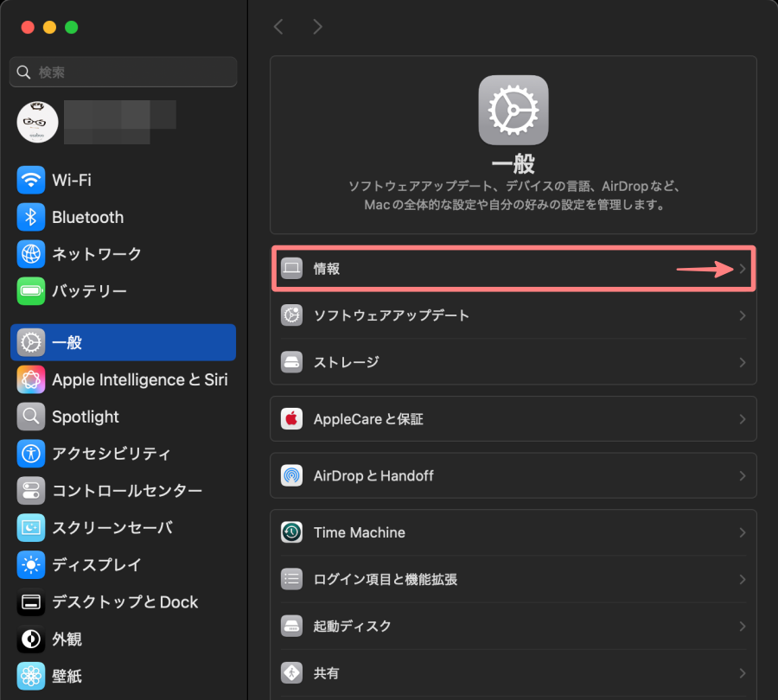Click the ディスプレイ sun icon
This screenshot has height=700, width=778.
click(31, 564)
